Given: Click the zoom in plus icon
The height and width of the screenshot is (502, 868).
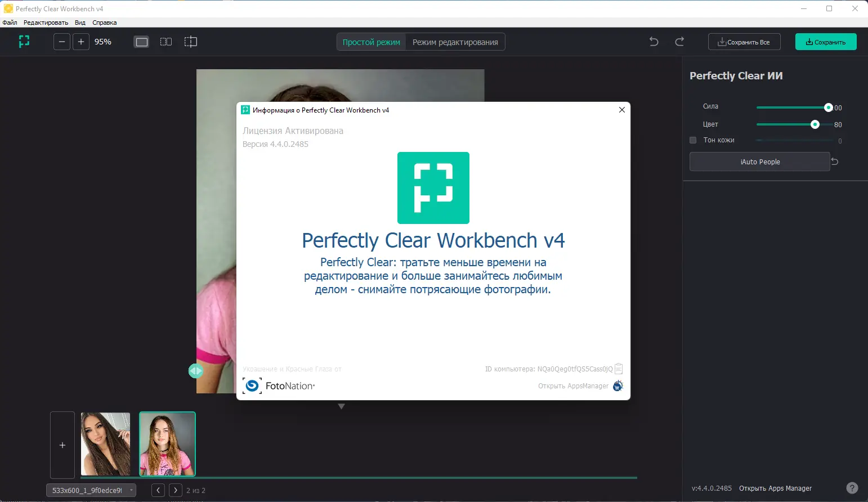Looking at the screenshot, I should (81, 41).
